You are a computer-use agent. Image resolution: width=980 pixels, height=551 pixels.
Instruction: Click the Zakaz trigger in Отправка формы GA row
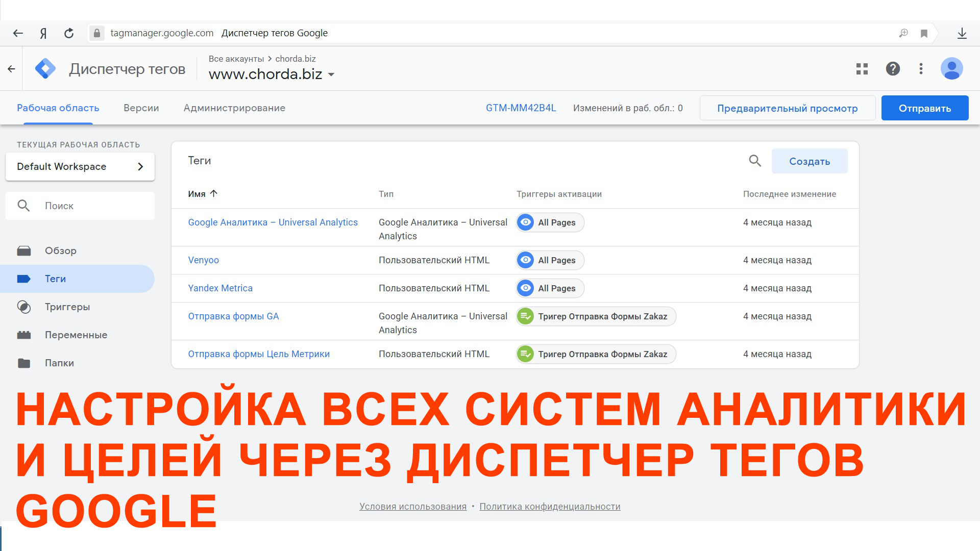click(x=596, y=316)
